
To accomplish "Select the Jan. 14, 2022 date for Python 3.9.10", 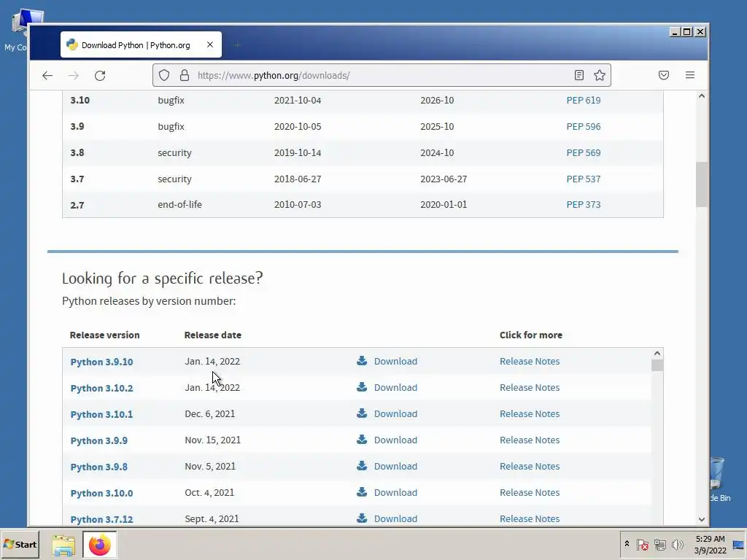I will click(212, 362).
